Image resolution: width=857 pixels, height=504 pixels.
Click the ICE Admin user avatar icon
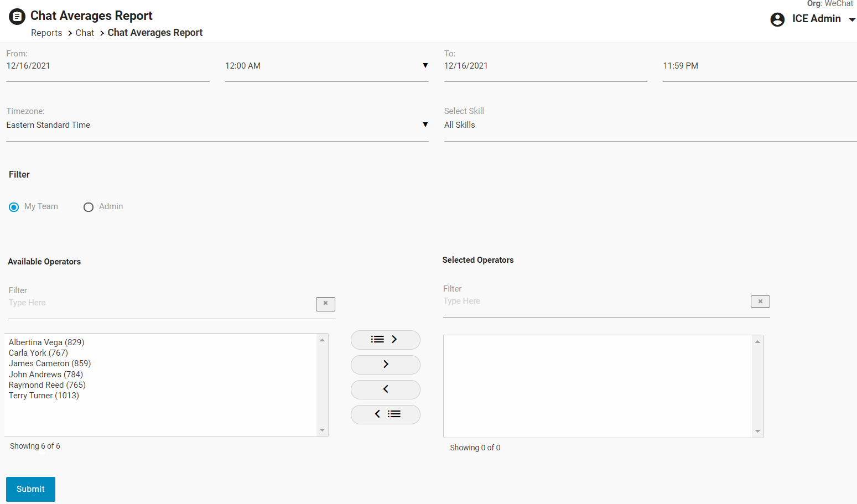pos(777,19)
